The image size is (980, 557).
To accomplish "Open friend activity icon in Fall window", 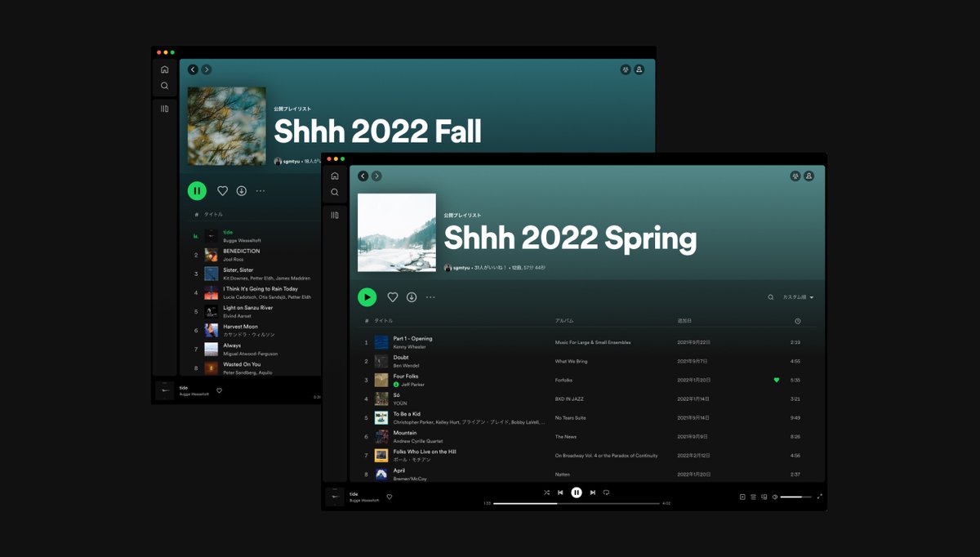I will (x=626, y=69).
